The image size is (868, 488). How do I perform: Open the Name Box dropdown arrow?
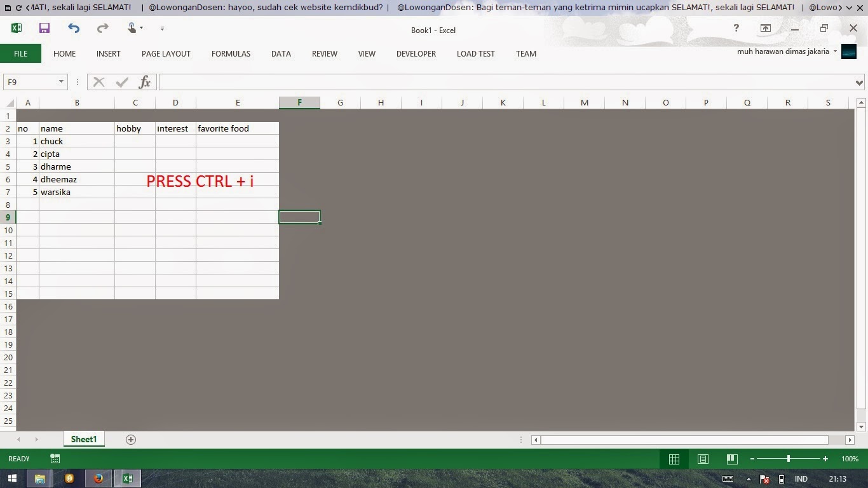click(x=62, y=82)
